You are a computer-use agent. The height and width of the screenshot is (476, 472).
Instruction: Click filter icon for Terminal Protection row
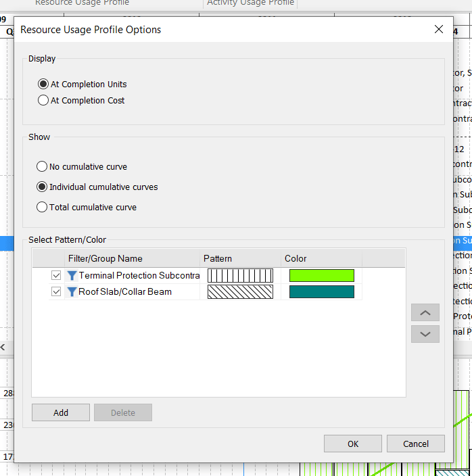[x=72, y=276]
